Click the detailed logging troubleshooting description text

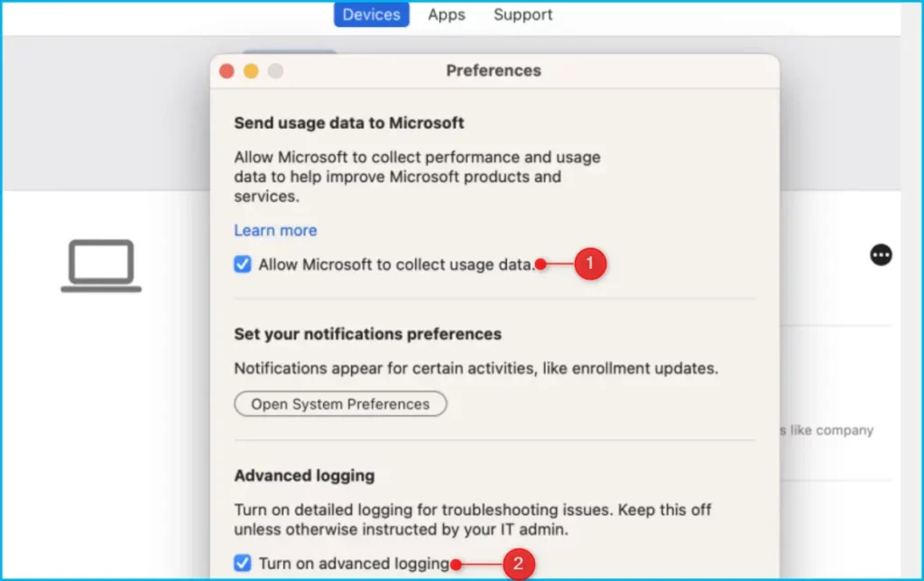tap(473, 519)
